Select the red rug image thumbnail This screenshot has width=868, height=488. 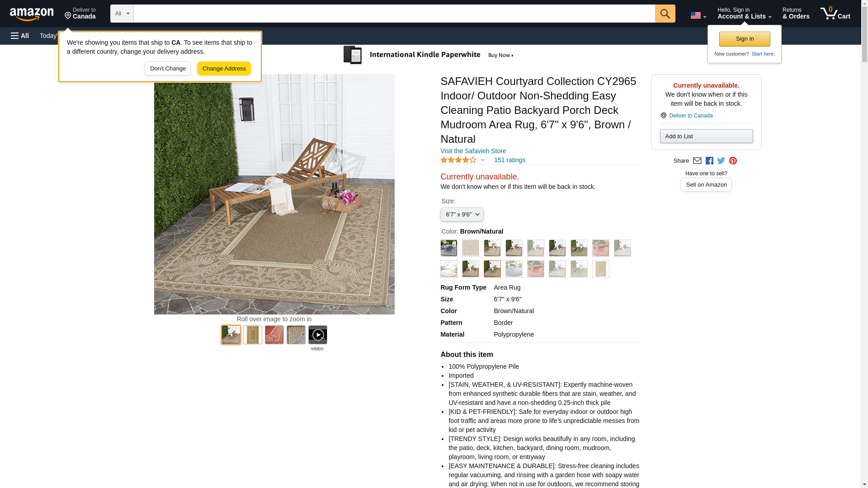[x=274, y=335]
